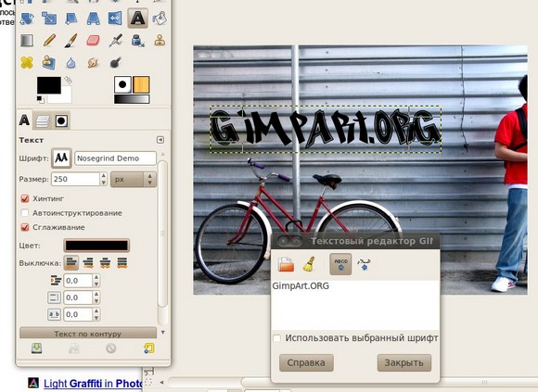Select the Airbrush tool
Image resolution: width=538 pixels, height=392 pixels.
pos(115,41)
